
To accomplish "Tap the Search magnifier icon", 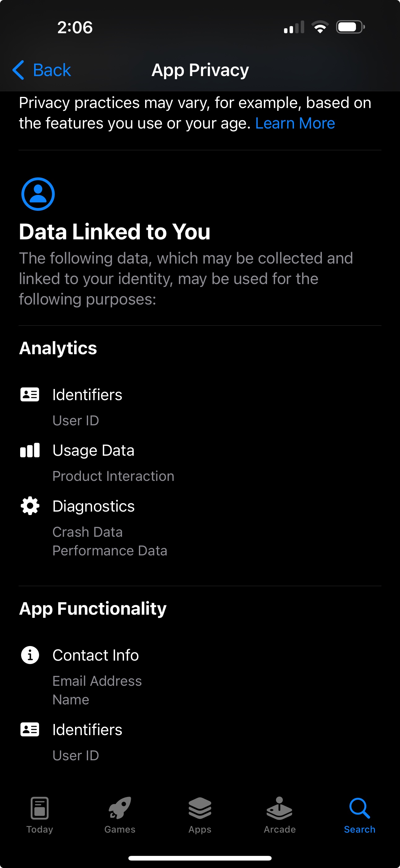I will click(x=360, y=808).
